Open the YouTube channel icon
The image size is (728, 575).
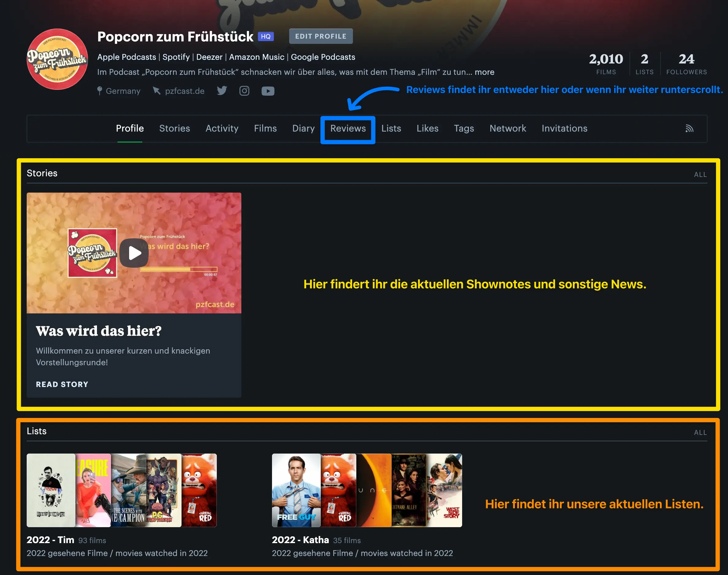tap(268, 90)
